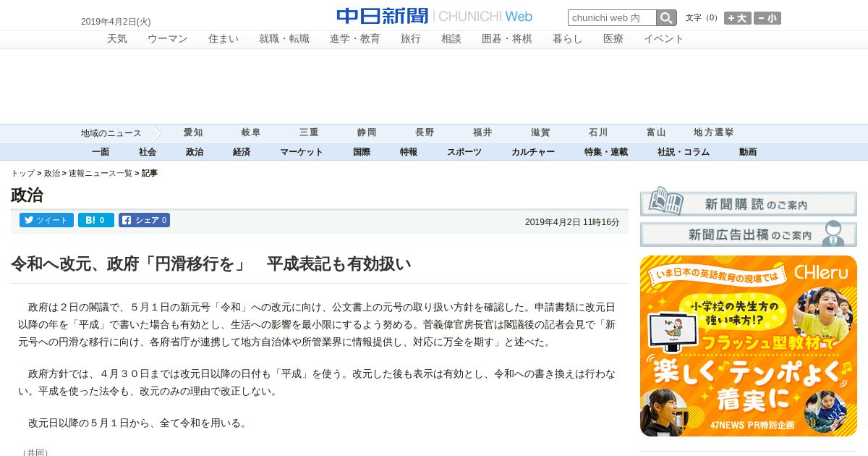Focus the chunichi web search field

(612, 18)
